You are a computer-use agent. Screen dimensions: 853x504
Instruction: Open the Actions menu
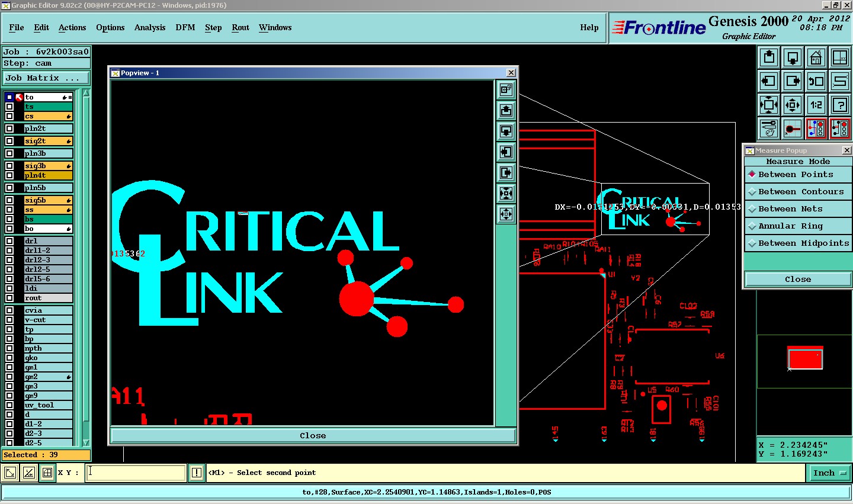tap(72, 27)
